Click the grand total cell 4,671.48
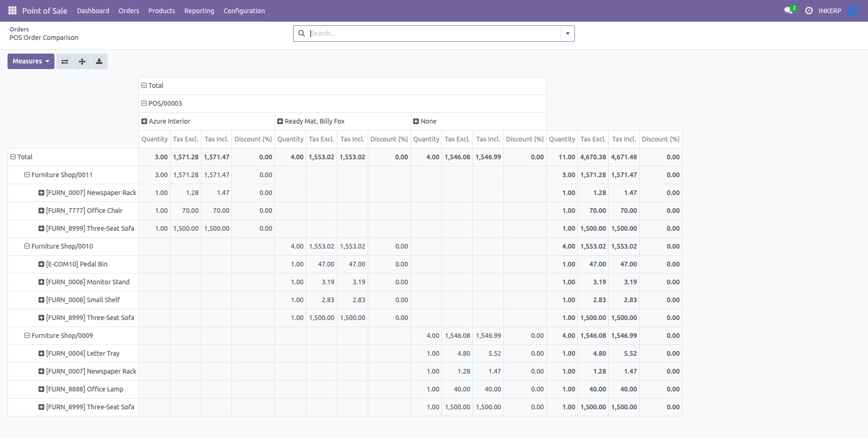 click(624, 157)
